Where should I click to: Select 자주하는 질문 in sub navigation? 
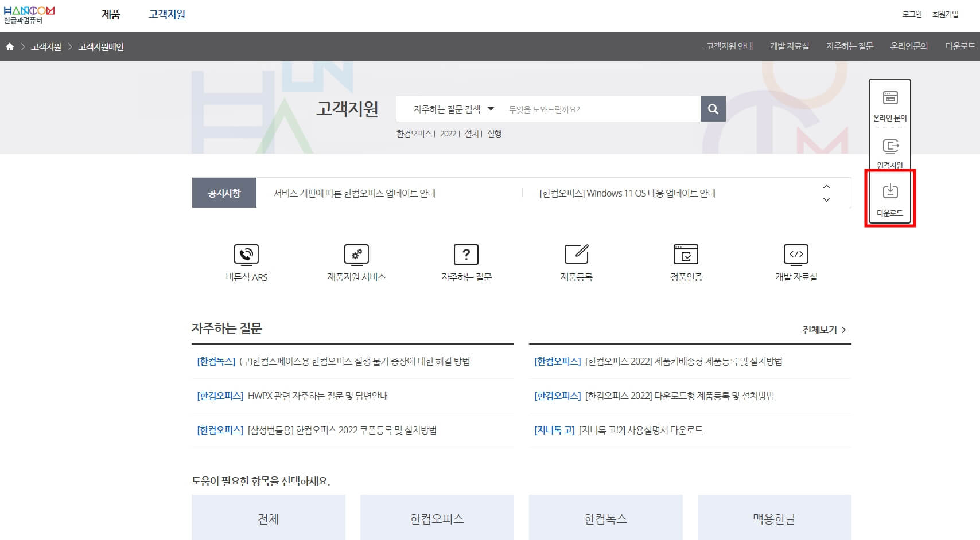pyautogui.click(x=850, y=46)
